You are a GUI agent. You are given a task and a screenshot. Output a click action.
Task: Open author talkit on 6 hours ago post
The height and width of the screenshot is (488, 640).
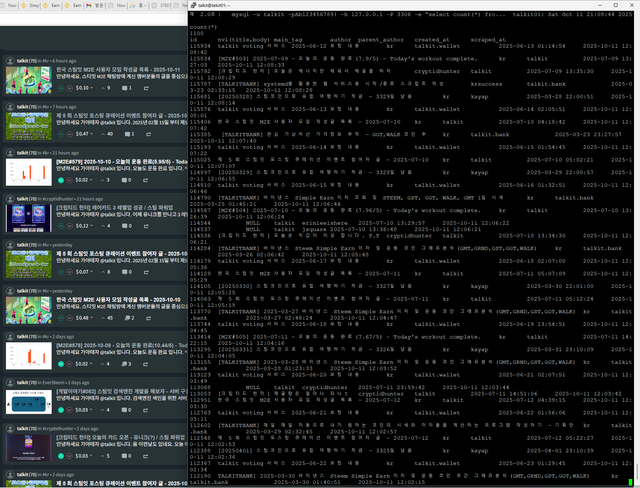(x=20, y=61)
